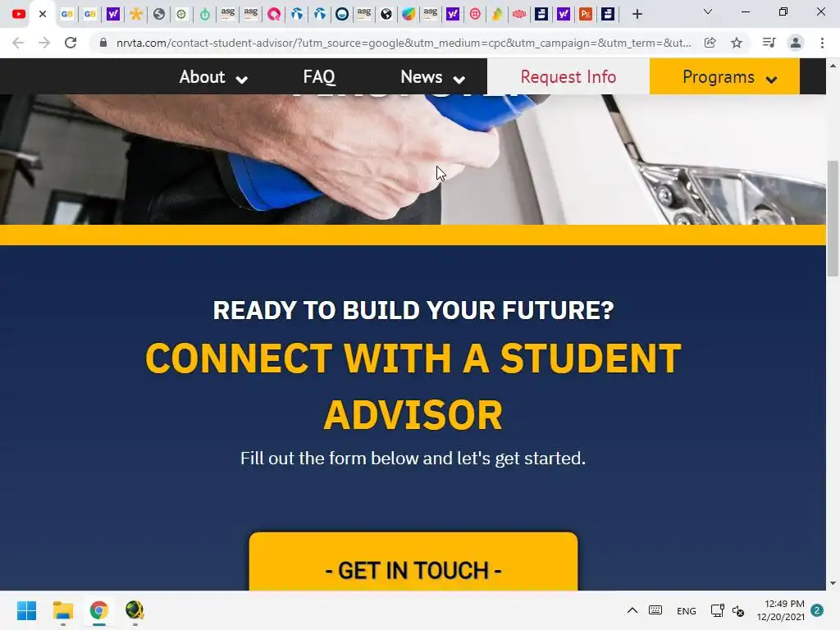Share this page via address bar icon

point(710,43)
